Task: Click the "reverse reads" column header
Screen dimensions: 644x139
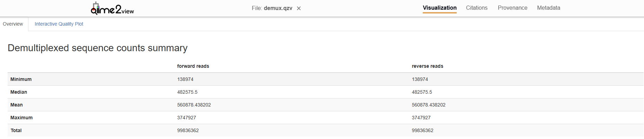Action: pos(427,66)
